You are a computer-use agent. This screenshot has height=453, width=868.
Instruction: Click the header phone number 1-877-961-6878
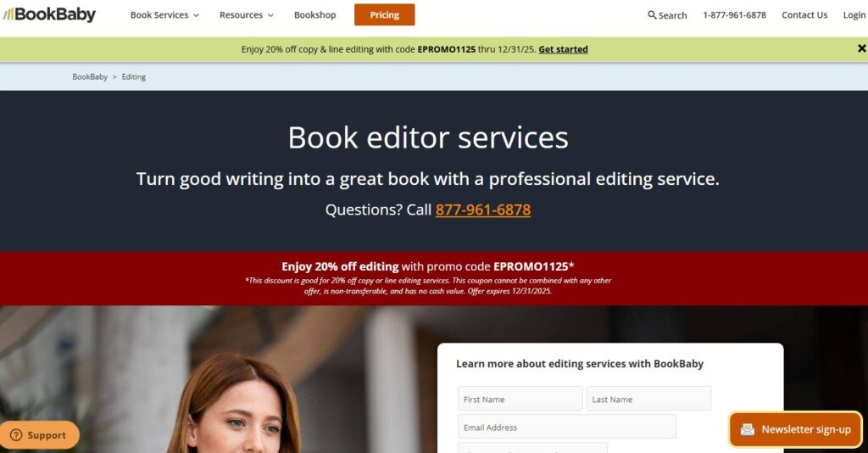(734, 15)
